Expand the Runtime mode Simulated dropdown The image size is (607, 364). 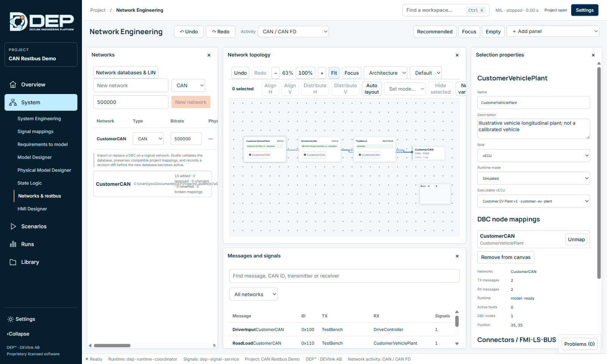click(x=533, y=178)
